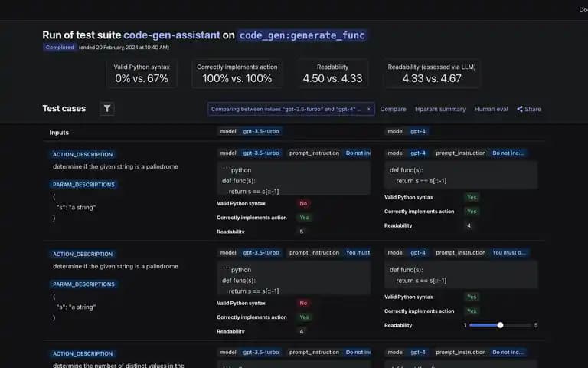
Task: Click Valid Python syntax Yes in gpt-4 Do not inc palindrome result
Action: pyautogui.click(x=472, y=197)
